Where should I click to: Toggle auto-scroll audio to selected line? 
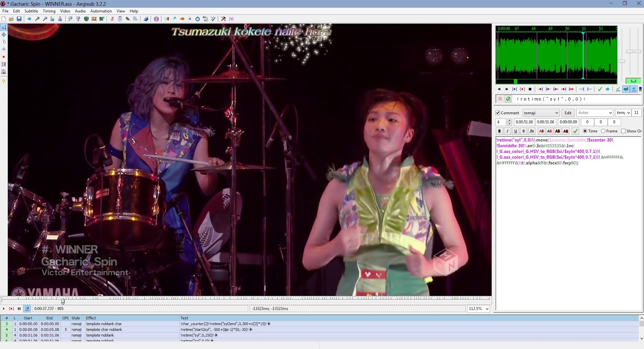pos(634,89)
